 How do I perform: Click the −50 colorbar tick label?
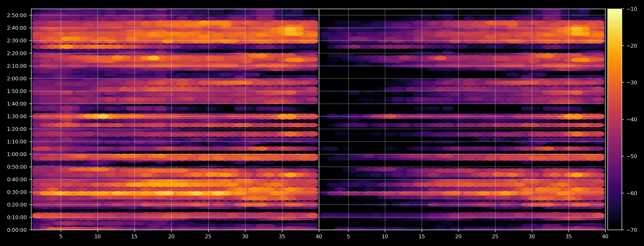[632, 156]
